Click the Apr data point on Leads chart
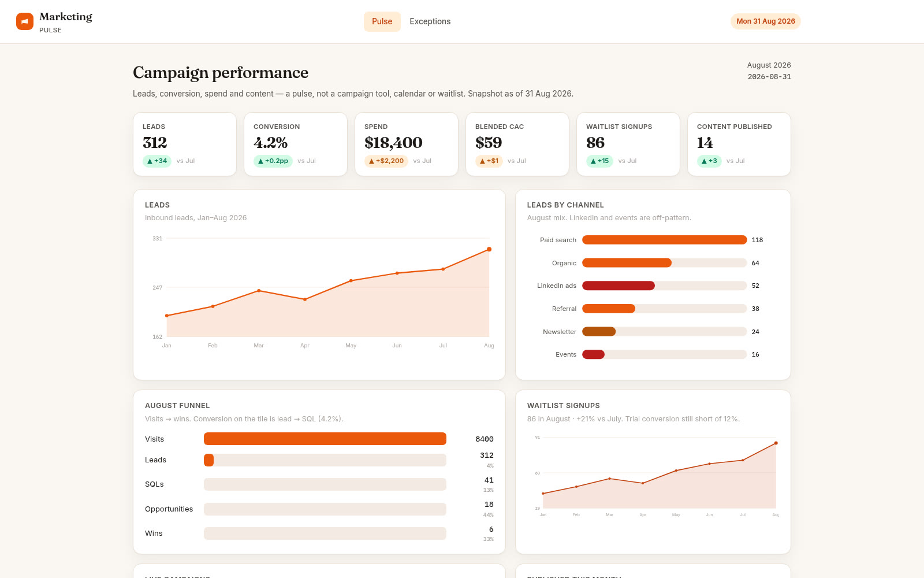 pyautogui.click(x=305, y=299)
